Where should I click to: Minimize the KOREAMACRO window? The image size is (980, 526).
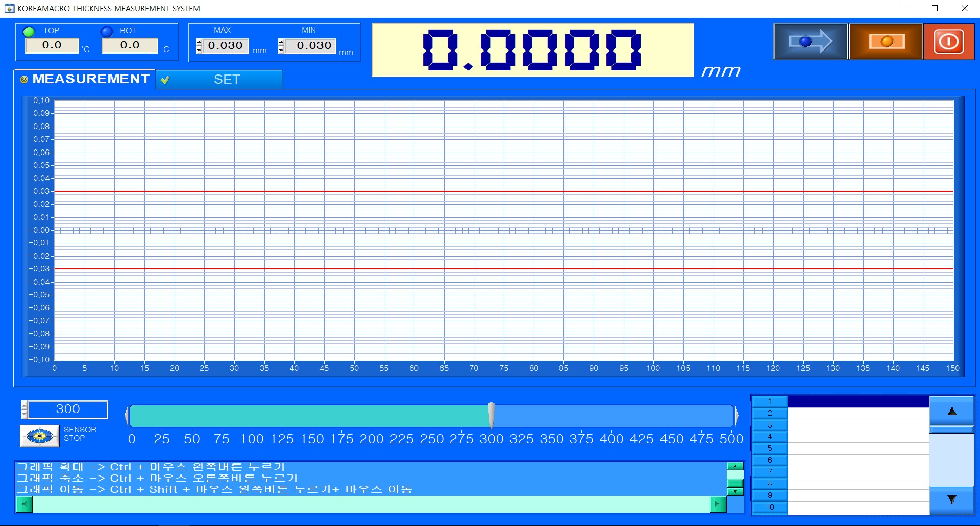[905, 8]
